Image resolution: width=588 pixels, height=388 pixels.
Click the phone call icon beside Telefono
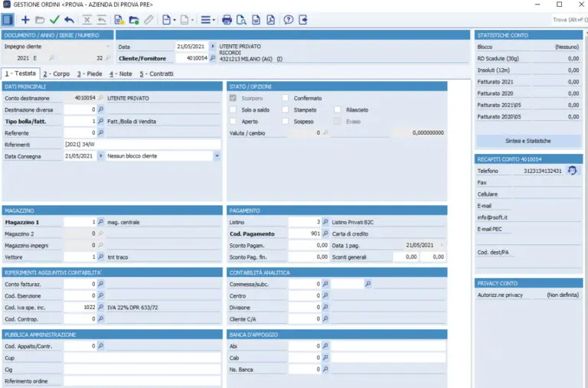coord(572,171)
